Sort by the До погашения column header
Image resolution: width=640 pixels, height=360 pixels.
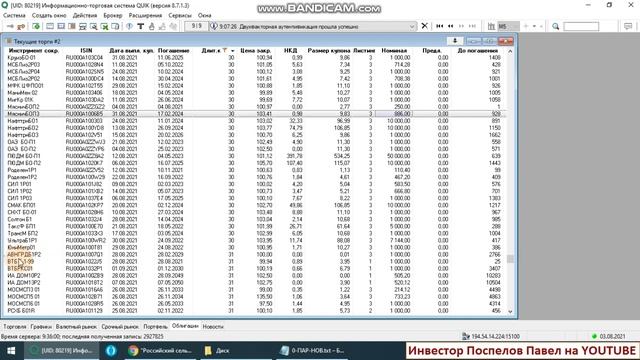[478, 51]
